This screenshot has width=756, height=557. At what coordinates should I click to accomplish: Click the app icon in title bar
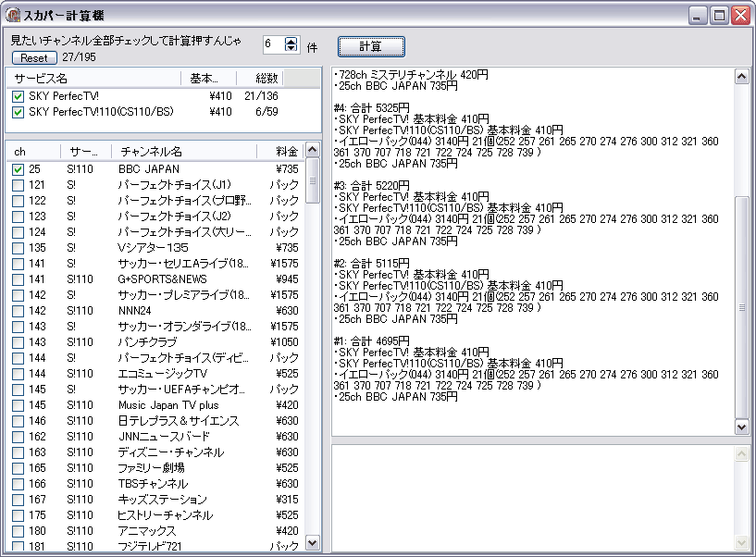[x=13, y=15]
